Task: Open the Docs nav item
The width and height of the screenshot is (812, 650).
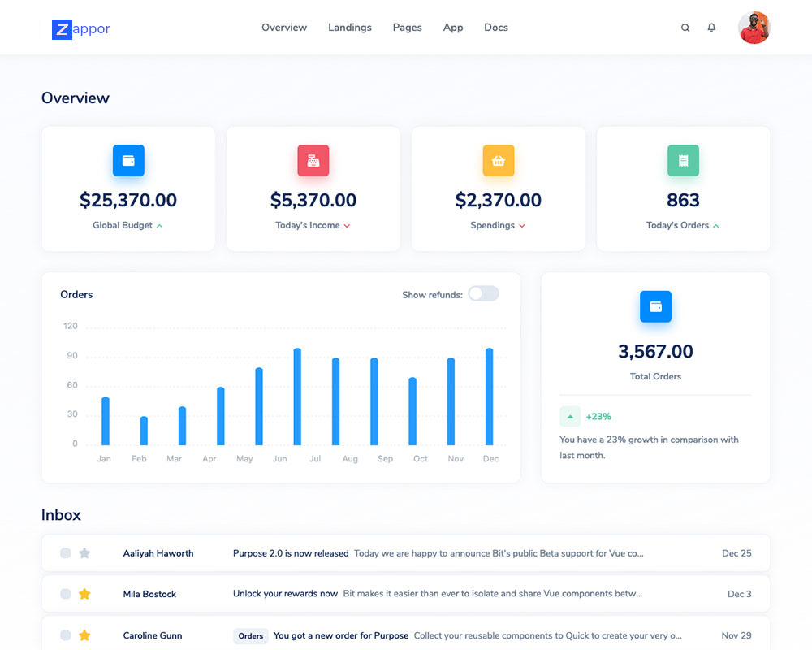Action: (495, 28)
